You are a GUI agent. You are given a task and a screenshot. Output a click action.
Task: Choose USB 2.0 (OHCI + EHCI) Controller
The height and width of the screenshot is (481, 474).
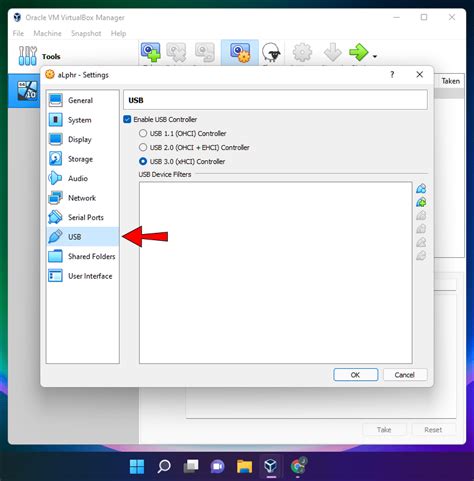pyautogui.click(x=143, y=147)
